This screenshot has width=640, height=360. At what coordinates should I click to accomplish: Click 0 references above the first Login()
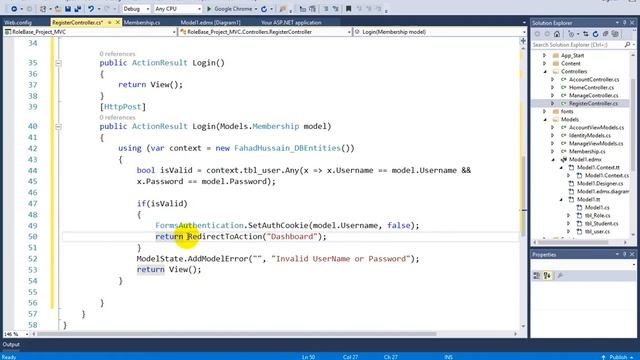(x=117, y=54)
